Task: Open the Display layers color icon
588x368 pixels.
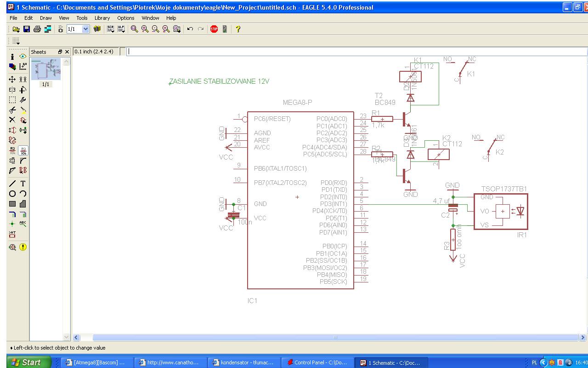Action: coord(12,66)
